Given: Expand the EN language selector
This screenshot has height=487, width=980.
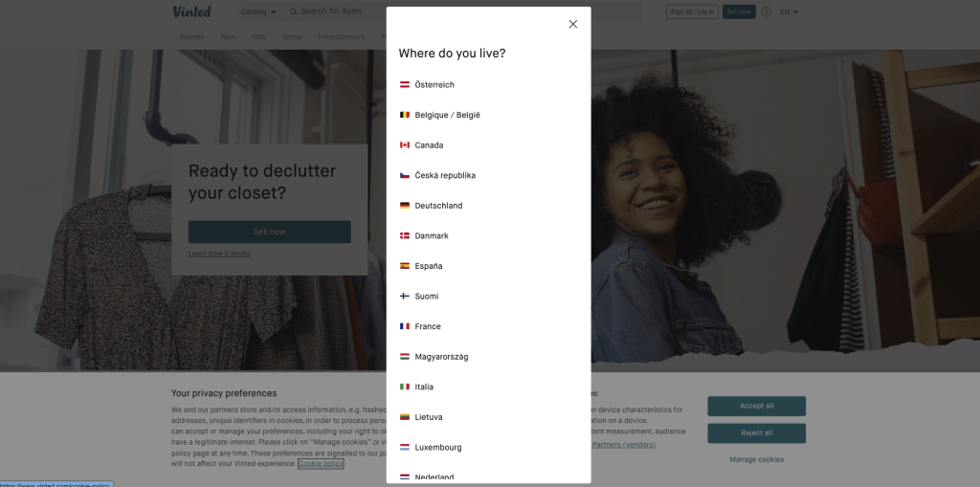Looking at the screenshot, I should click(790, 11).
